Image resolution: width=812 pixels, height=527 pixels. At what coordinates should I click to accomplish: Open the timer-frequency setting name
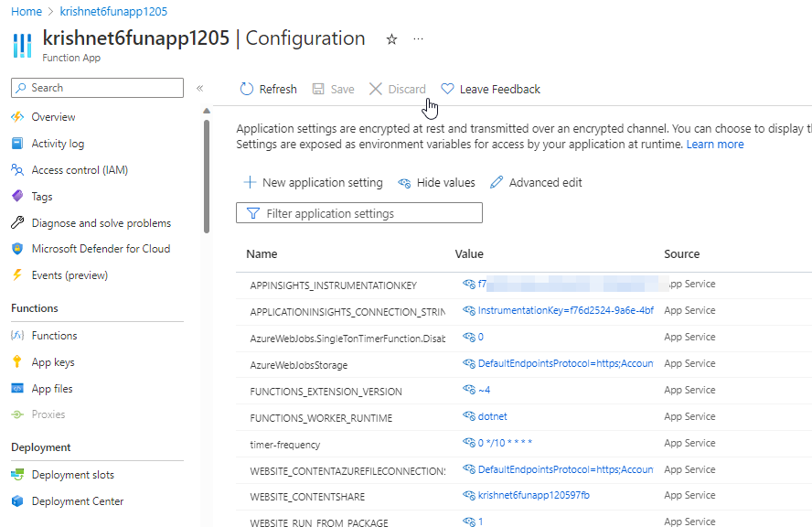point(284,445)
